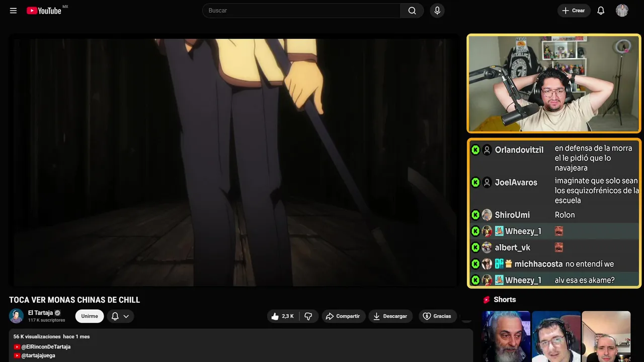Click 'alv esa es akame?' chat message
The width and height of the screenshot is (644, 362).
[585, 280]
